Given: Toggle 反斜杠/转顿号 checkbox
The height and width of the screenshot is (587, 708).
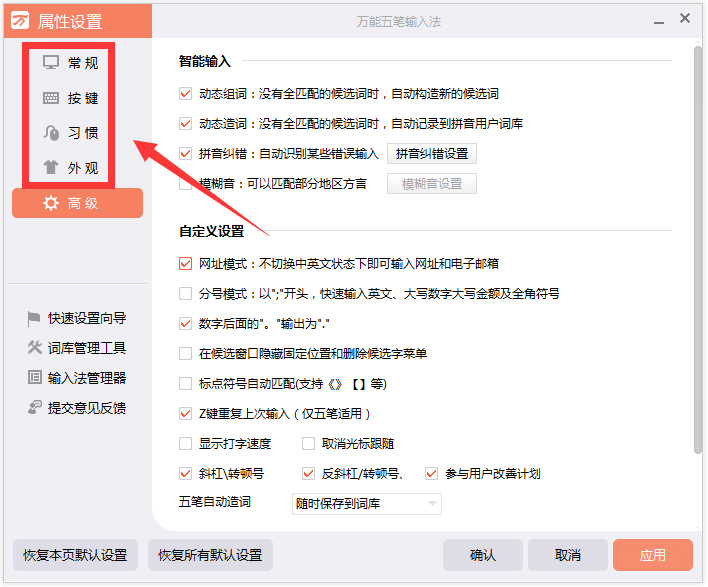Looking at the screenshot, I should pos(308,473).
